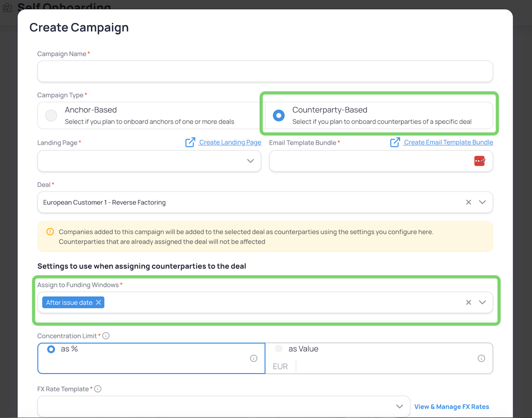This screenshot has height=418, width=532.
Task: Open the View & Manage FX Rates link
Action: (451, 407)
